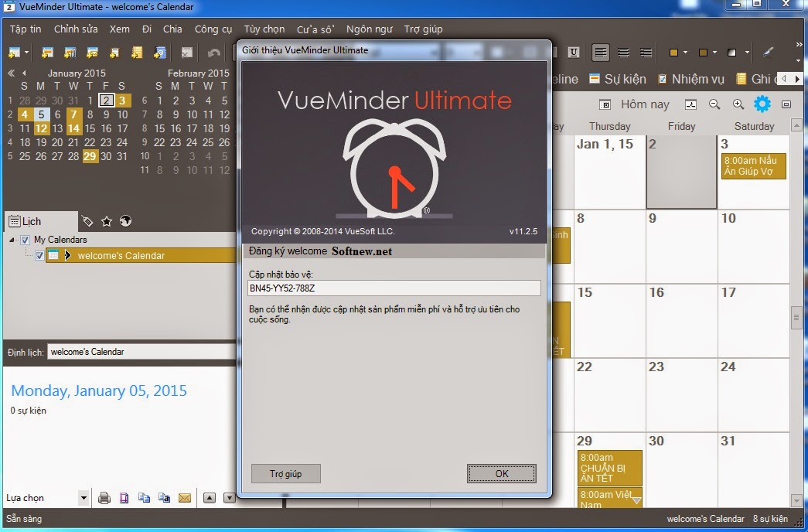Select welcome's Calendar tree row
This screenshot has width=808, height=532.
pyautogui.click(x=141, y=255)
